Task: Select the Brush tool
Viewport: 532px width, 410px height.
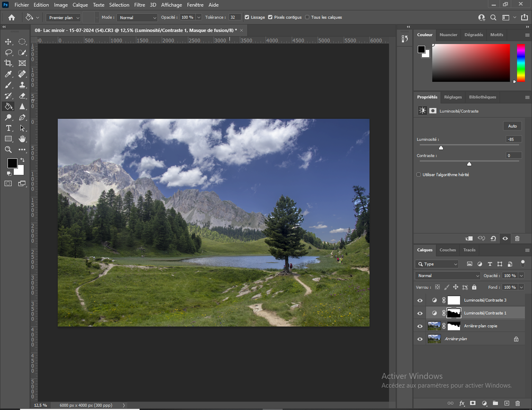Action: 8,85
